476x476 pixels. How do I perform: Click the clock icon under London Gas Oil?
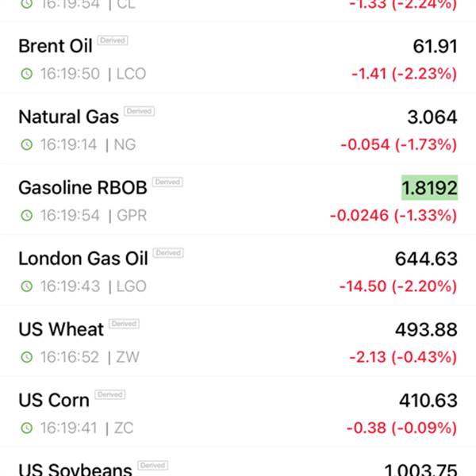click(x=26, y=286)
